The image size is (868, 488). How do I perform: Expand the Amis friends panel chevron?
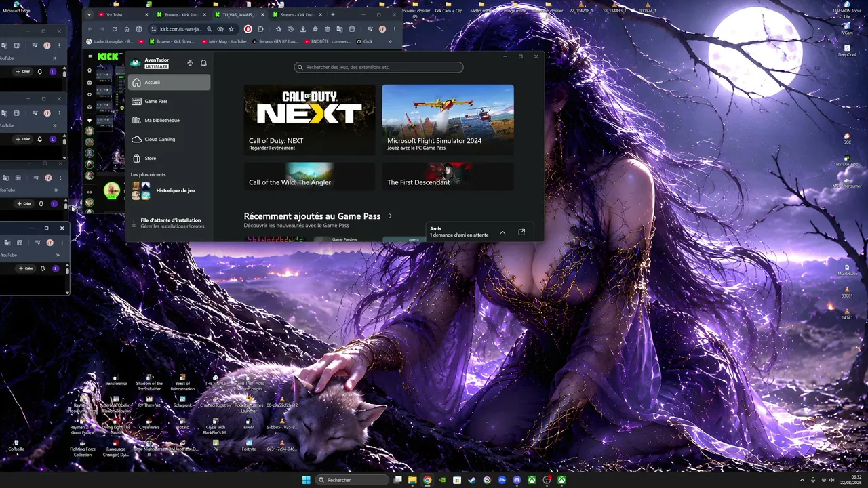click(502, 232)
